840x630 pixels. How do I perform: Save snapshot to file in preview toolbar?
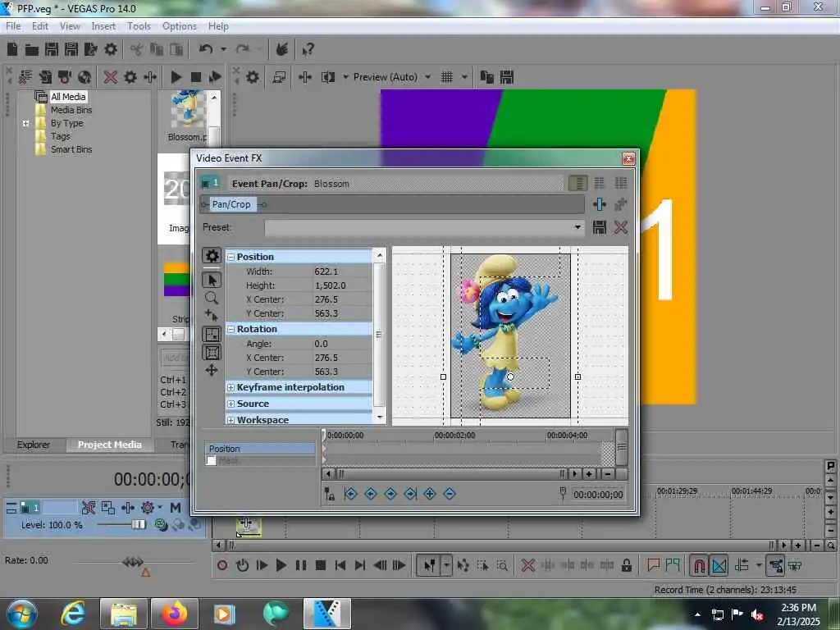click(x=507, y=77)
